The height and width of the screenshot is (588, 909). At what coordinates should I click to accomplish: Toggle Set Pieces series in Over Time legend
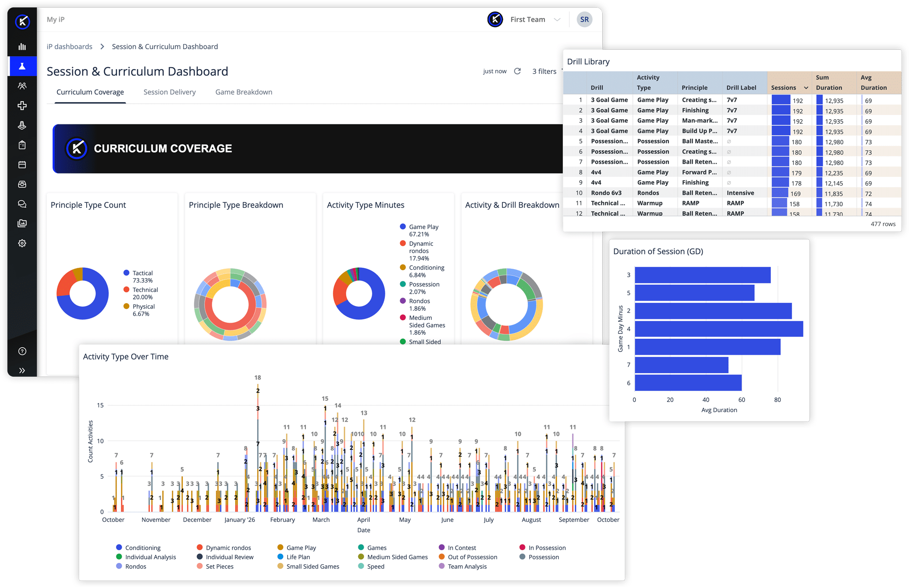(x=215, y=567)
